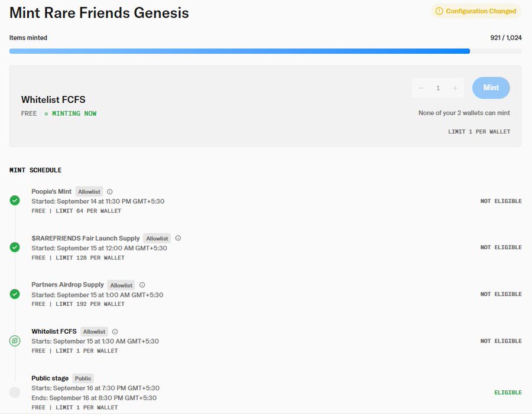The width and height of the screenshot is (532, 414).
Task: Click the '$RAREFRIENDS Fair Launch Supply' stage name
Action: (x=86, y=239)
